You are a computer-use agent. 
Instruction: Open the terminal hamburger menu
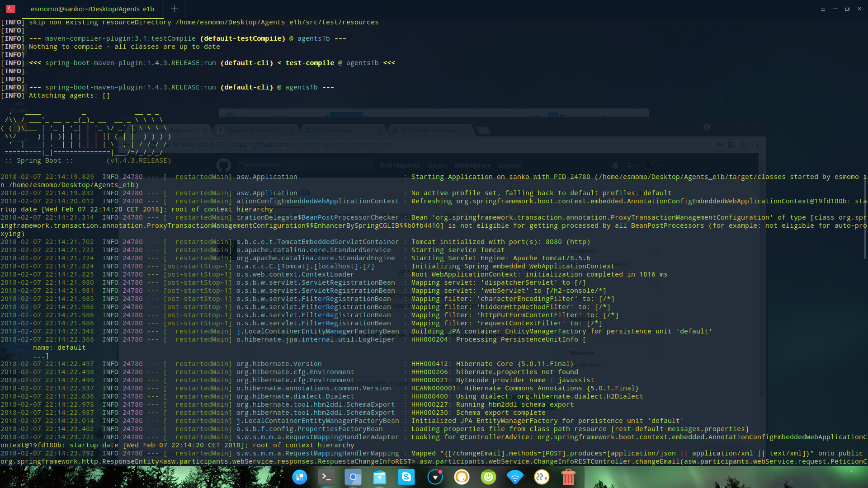[x=823, y=9]
